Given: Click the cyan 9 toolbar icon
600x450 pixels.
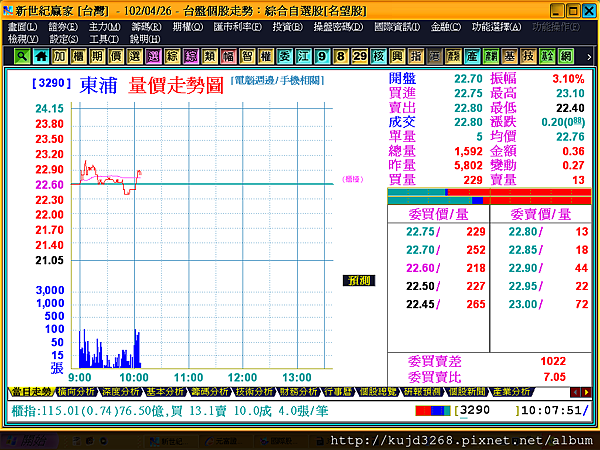Looking at the screenshot, I should pyautogui.click(x=322, y=56).
